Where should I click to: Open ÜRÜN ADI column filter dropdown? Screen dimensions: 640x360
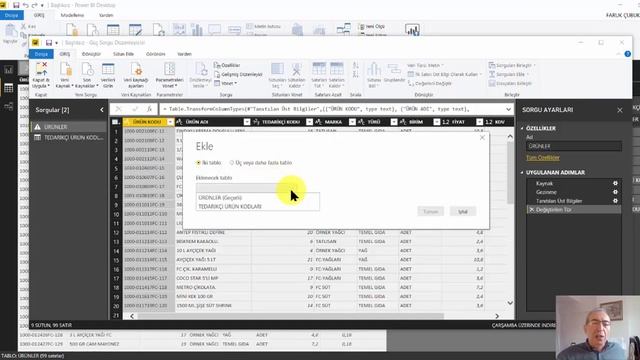click(x=247, y=122)
